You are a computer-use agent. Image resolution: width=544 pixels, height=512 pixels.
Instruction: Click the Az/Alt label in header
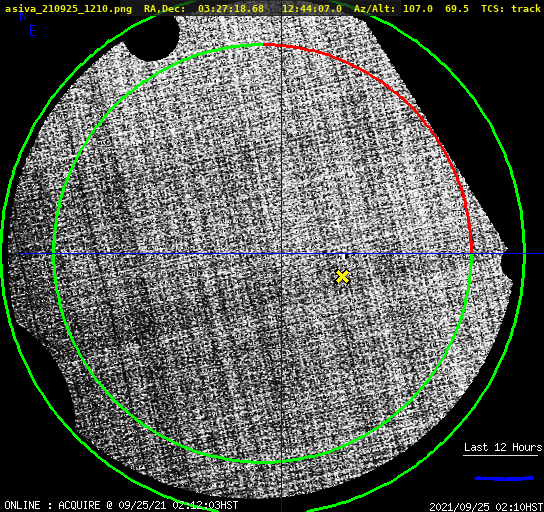pyautogui.click(x=374, y=9)
